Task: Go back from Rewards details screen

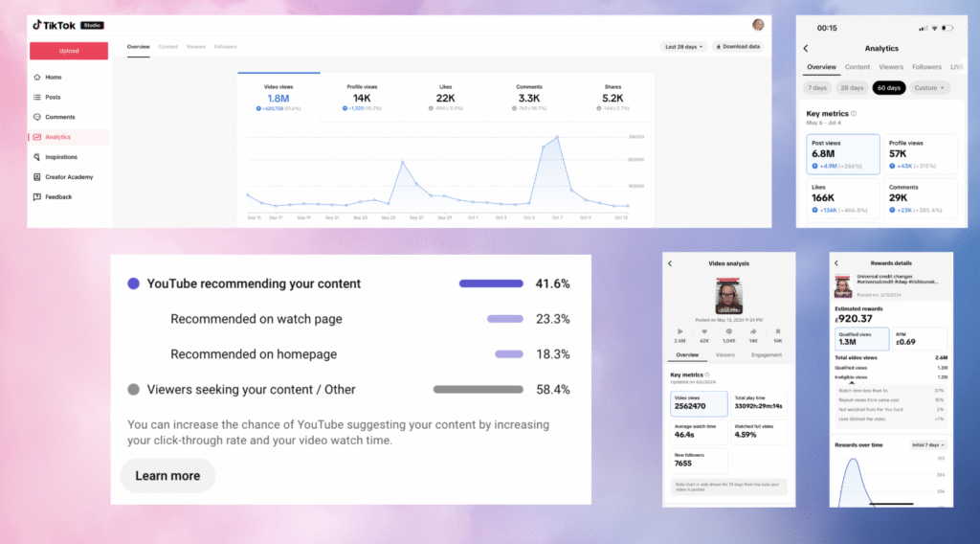Action: 836,263
